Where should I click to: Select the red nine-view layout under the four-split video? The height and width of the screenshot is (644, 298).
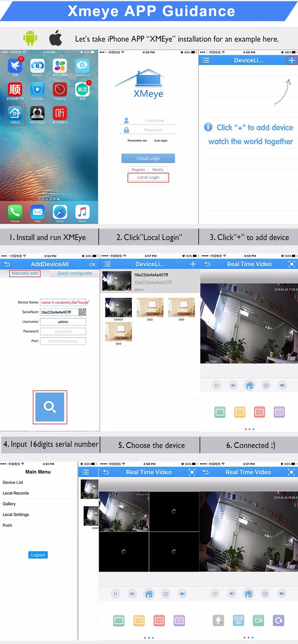click(x=159, y=621)
